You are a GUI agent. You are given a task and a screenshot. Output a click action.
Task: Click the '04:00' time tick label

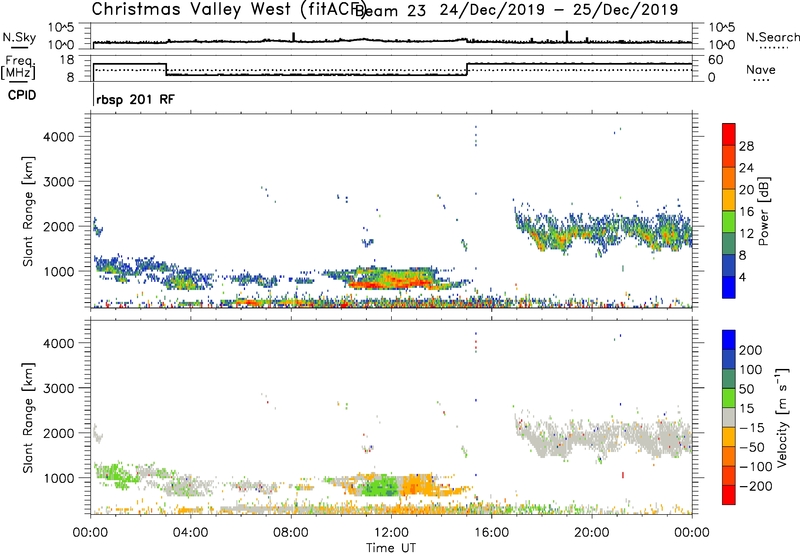(x=191, y=533)
